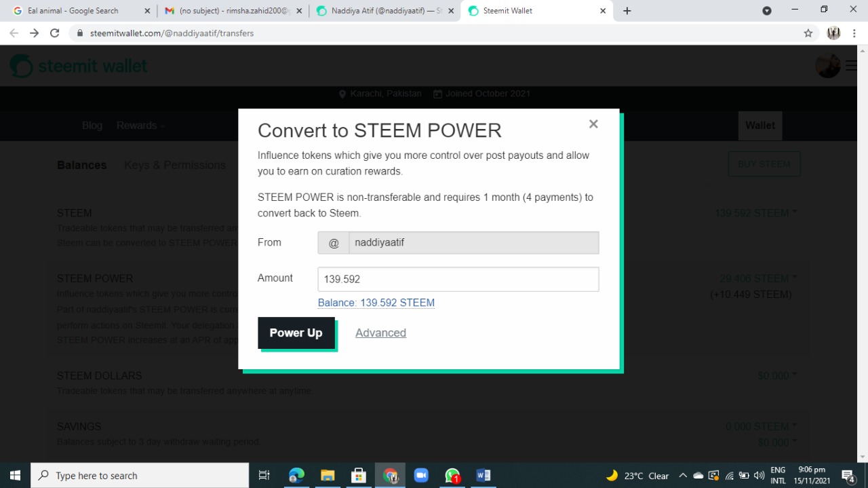Open the Advanced link
The image size is (868, 488).
380,333
